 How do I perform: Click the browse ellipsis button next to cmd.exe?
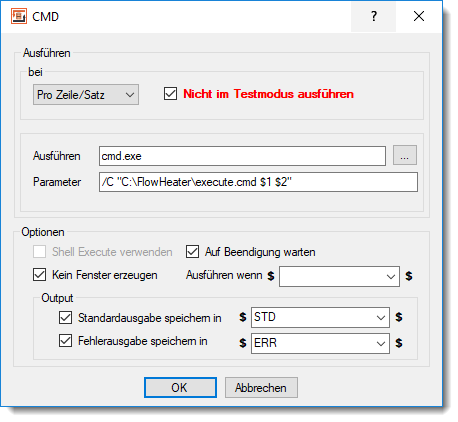pyautogui.click(x=405, y=155)
